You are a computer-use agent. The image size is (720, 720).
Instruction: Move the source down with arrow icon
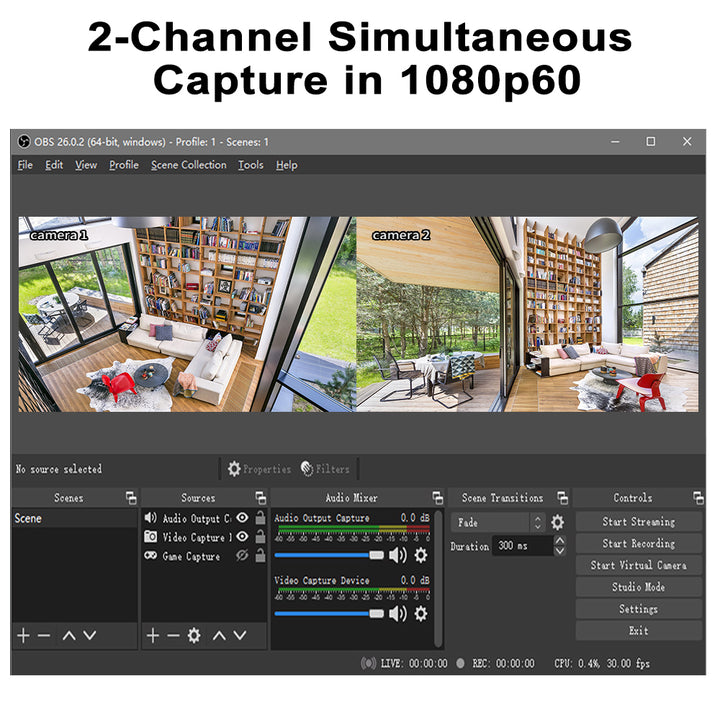[x=240, y=636]
